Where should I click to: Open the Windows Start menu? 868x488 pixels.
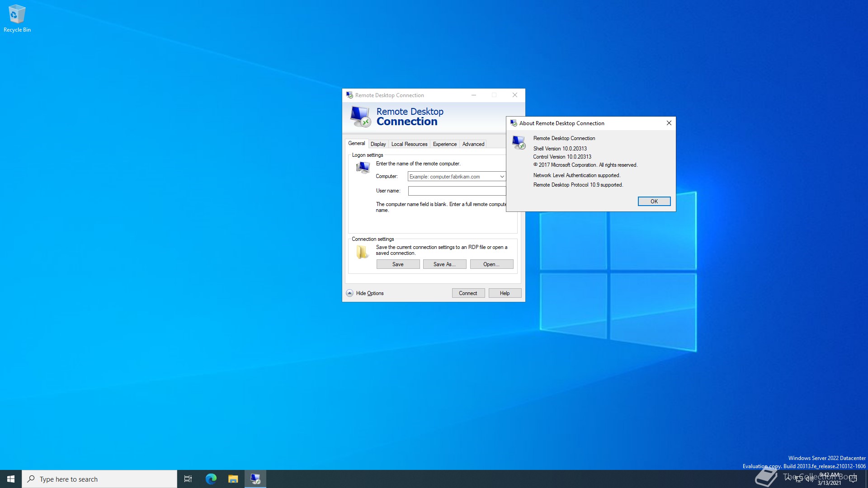(11, 479)
